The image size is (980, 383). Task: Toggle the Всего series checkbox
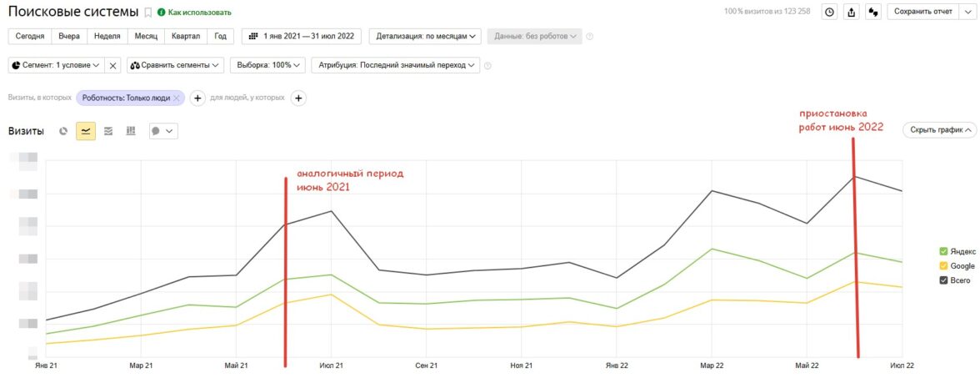pos(943,281)
